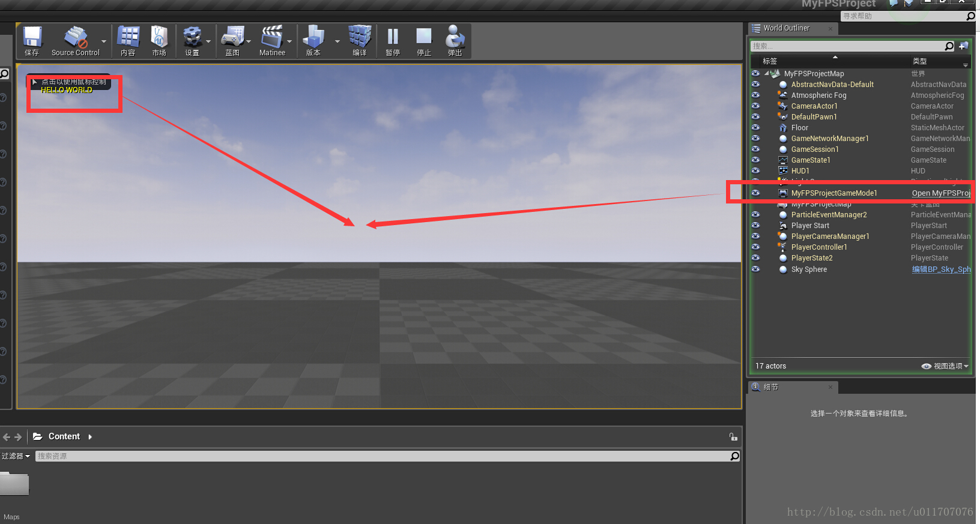Sort outliner by 类型 column header
Screen dimensions: 980x524
(919, 61)
